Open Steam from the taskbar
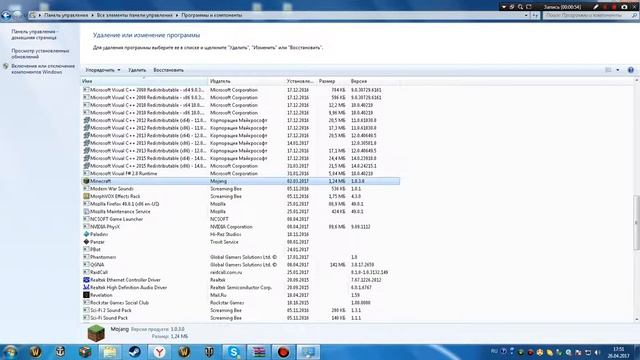 tap(135, 352)
